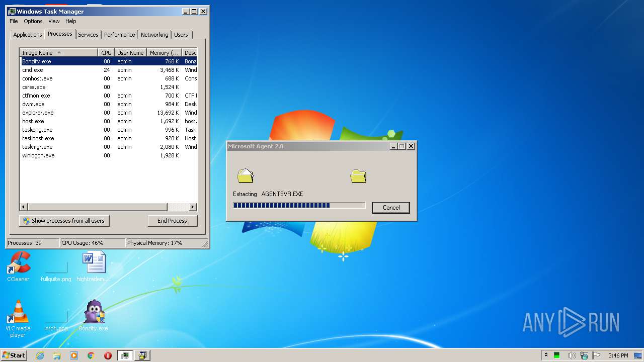Click the process list horizontal scrollbar thumb
Image resolution: width=644 pixels, height=362 pixels.
pos(97,207)
